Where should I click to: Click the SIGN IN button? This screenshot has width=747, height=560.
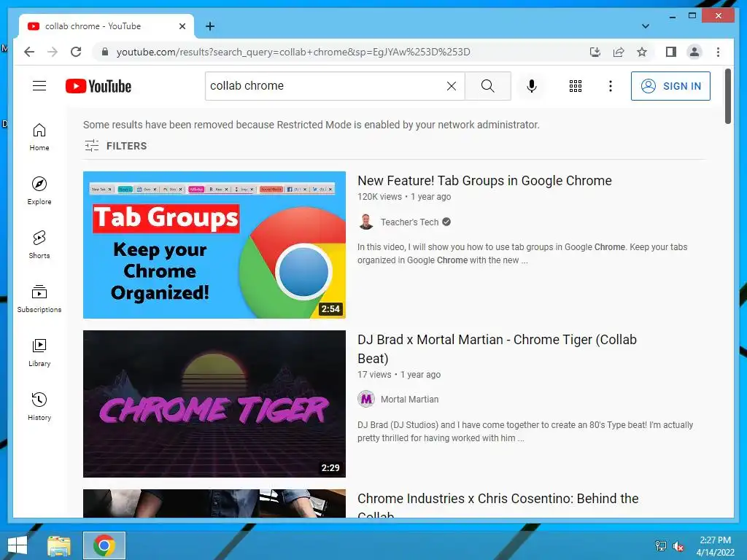(x=670, y=86)
